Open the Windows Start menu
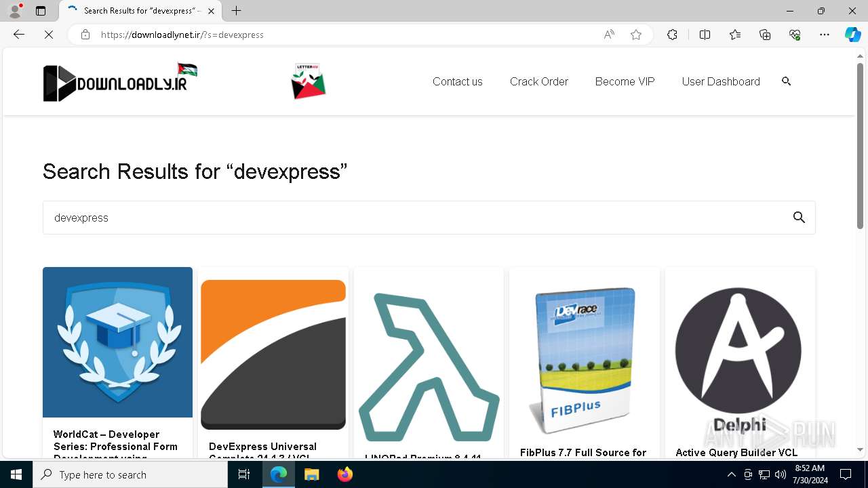 pyautogui.click(x=16, y=474)
